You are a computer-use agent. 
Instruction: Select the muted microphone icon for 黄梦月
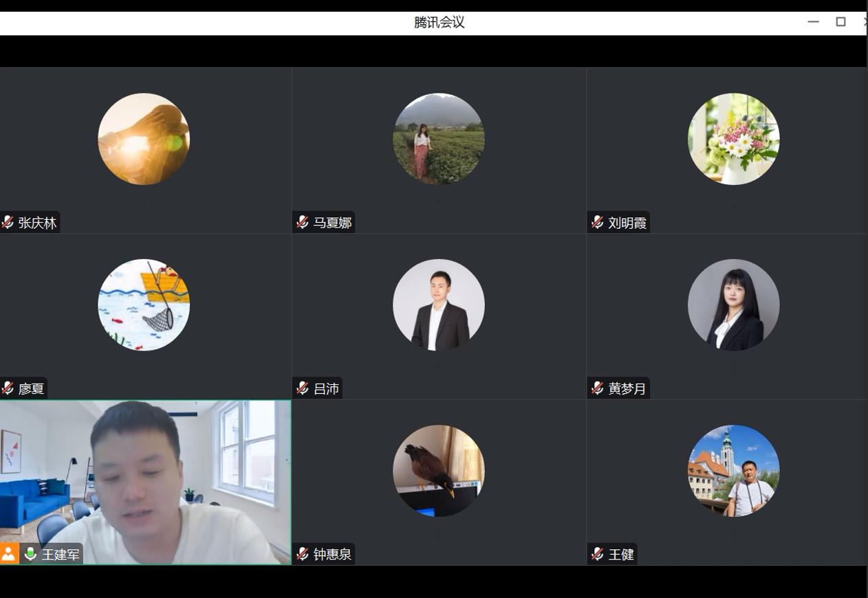coord(598,388)
